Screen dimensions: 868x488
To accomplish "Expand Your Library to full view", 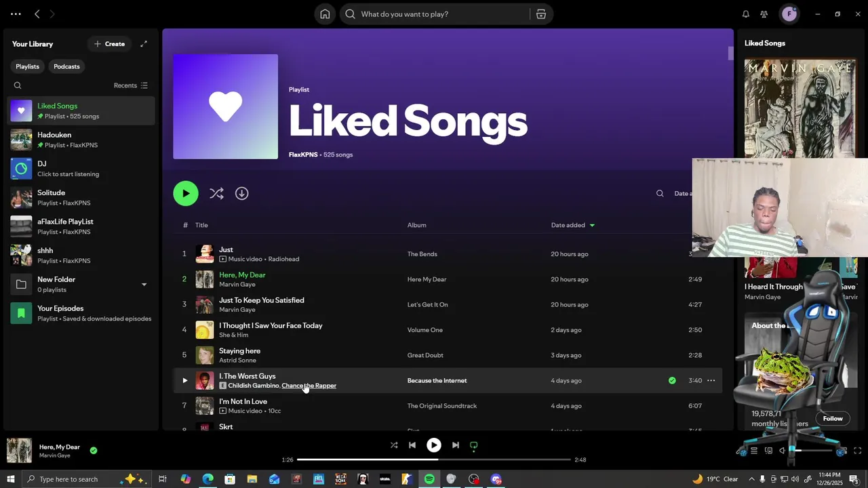I will [x=144, y=44].
